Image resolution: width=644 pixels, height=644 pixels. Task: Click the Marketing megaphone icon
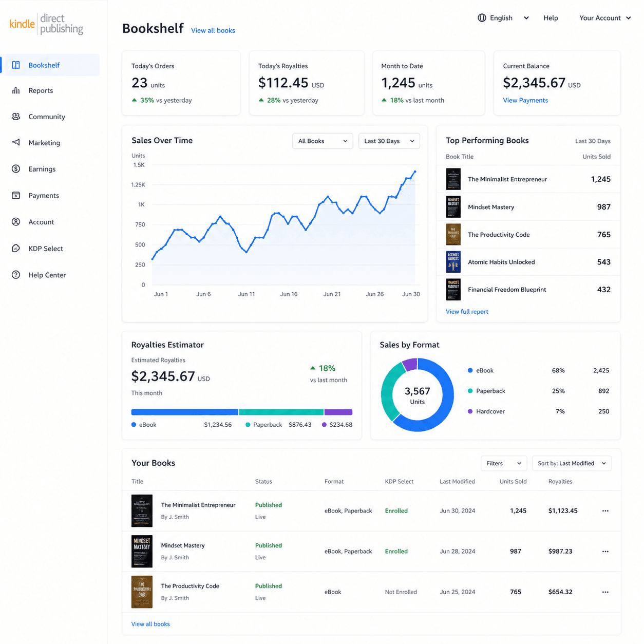(x=16, y=143)
